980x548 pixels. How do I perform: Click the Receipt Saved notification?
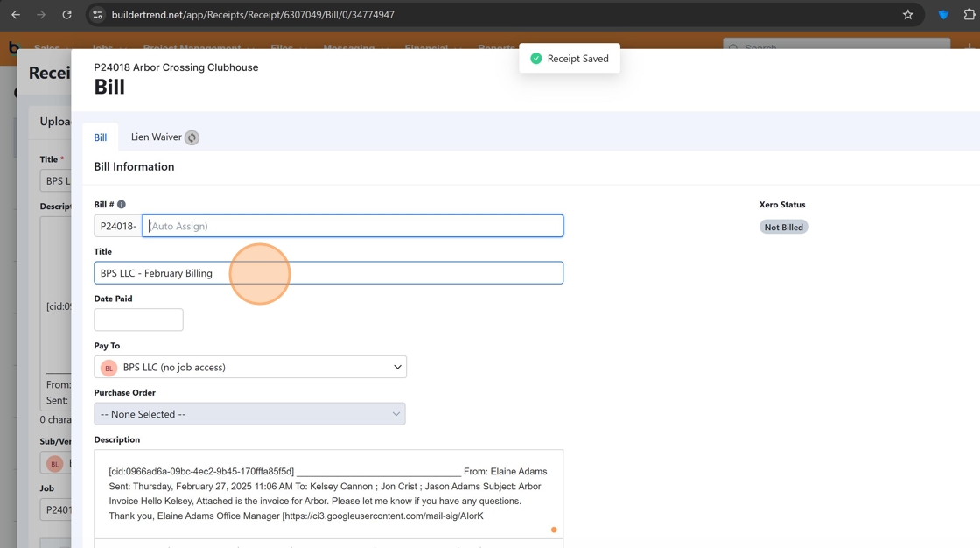click(x=570, y=58)
